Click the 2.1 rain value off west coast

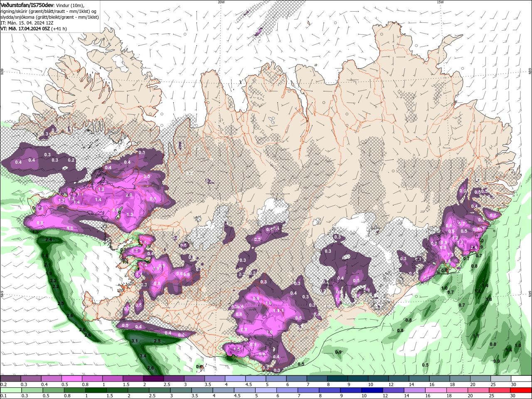coord(47,265)
